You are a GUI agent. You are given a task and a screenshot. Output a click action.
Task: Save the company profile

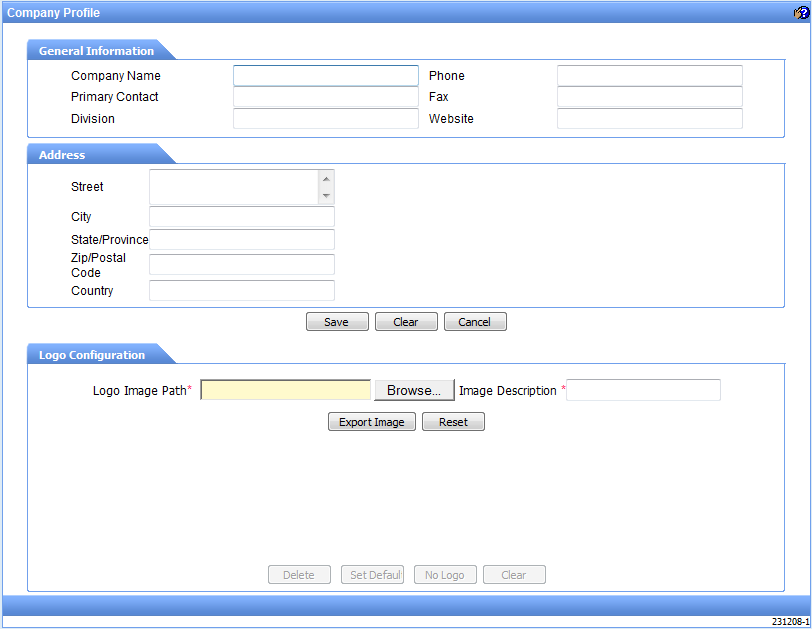(336, 321)
